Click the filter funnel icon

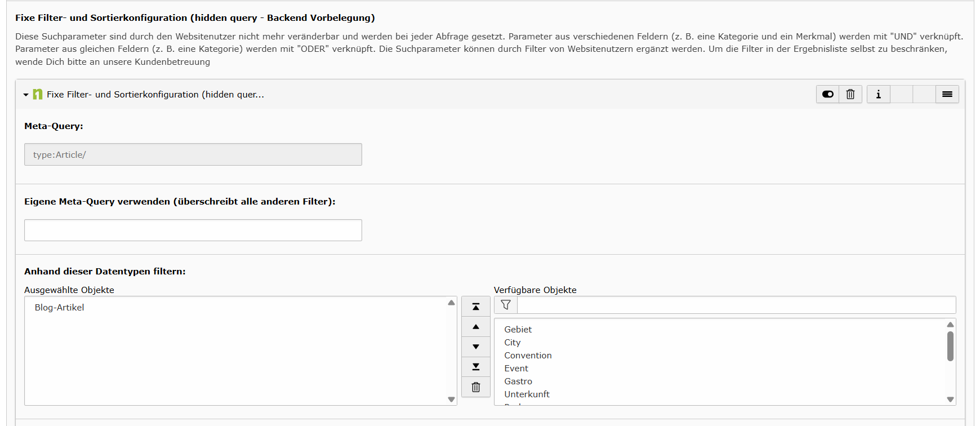click(506, 305)
